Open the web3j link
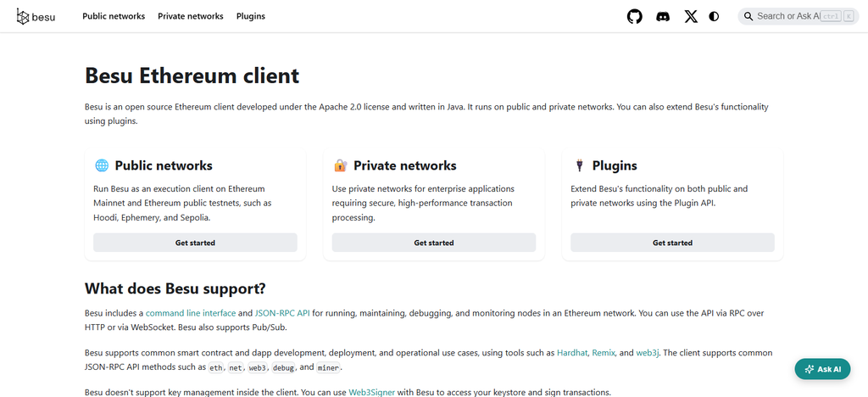Screen dimensions: 868x397 (x=648, y=353)
